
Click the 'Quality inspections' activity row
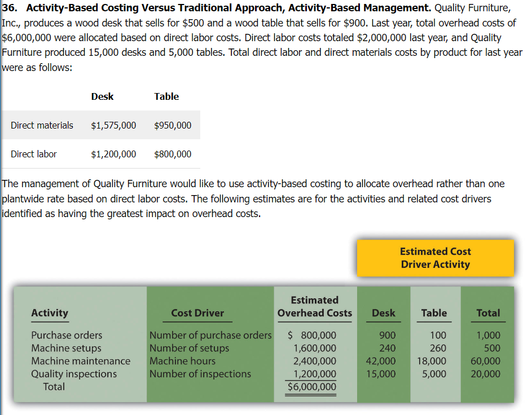74,374
